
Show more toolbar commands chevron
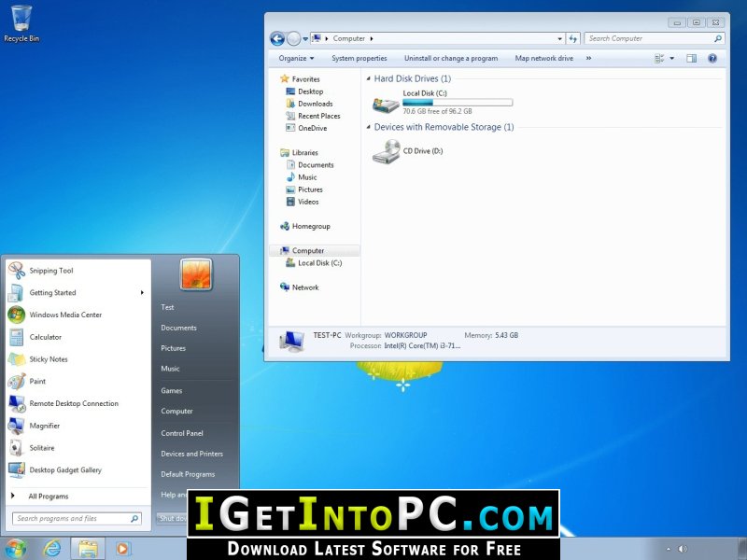click(x=589, y=58)
